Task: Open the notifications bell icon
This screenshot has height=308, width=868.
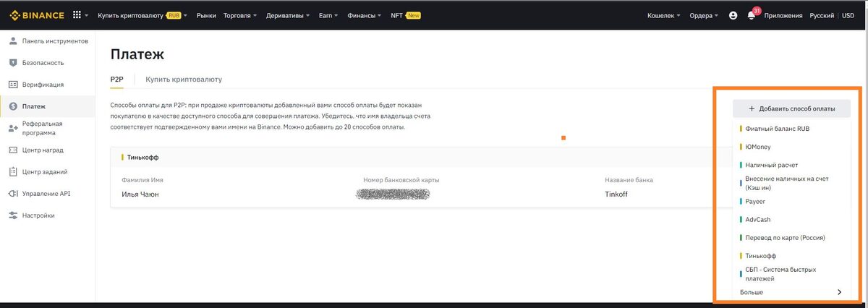Action: (752, 15)
